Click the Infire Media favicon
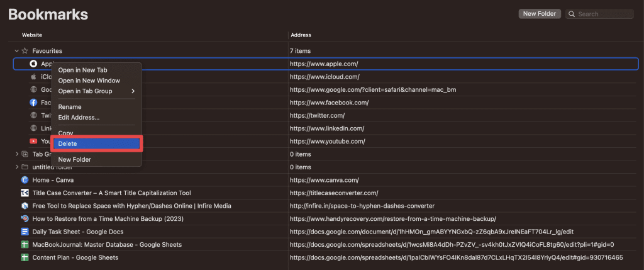The image size is (644, 270). pyautogui.click(x=25, y=206)
